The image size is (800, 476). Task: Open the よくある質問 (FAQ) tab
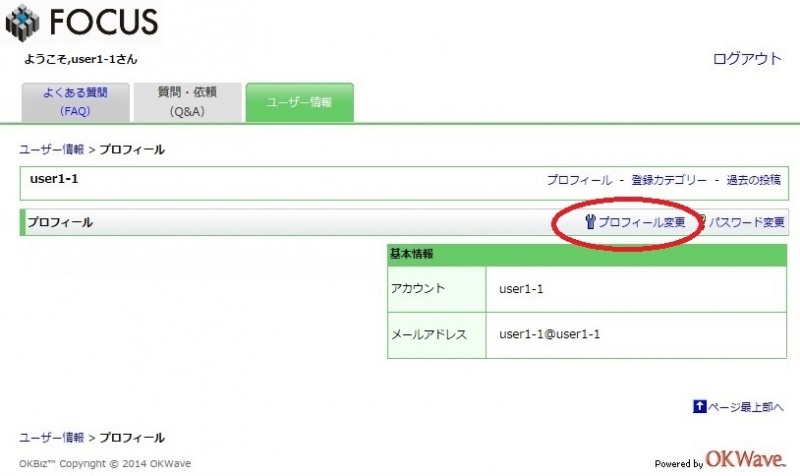76,102
